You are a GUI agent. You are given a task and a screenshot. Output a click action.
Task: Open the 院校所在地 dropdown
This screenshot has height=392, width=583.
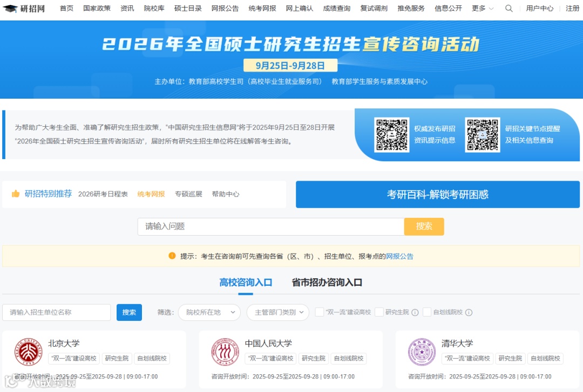[x=209, y=312]
